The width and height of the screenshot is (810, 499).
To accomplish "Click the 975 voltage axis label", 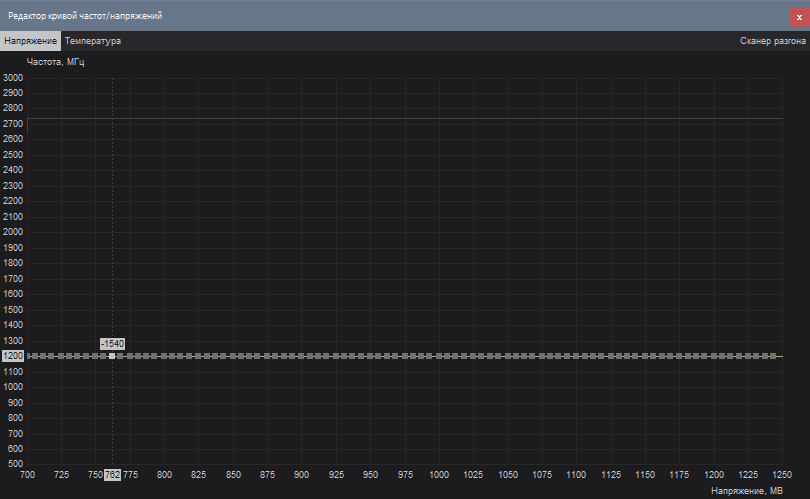I will tap(406, 475).
